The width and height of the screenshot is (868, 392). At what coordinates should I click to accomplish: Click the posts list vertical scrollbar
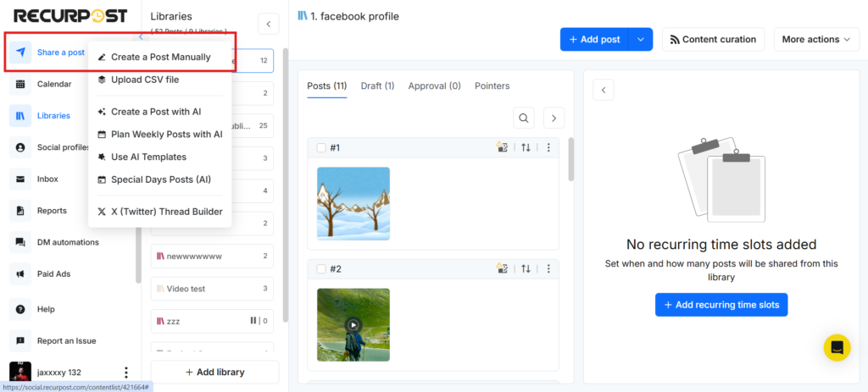pos(571,159)
